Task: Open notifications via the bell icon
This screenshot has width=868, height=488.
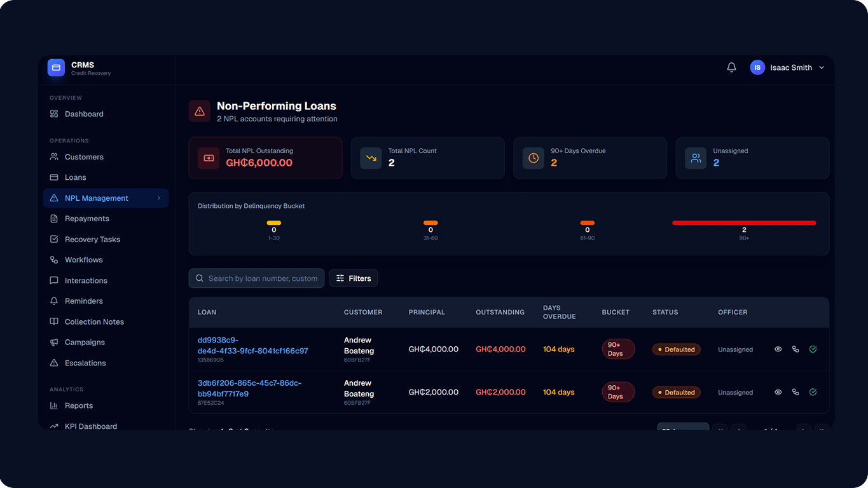Action: [x=731, y=67]
